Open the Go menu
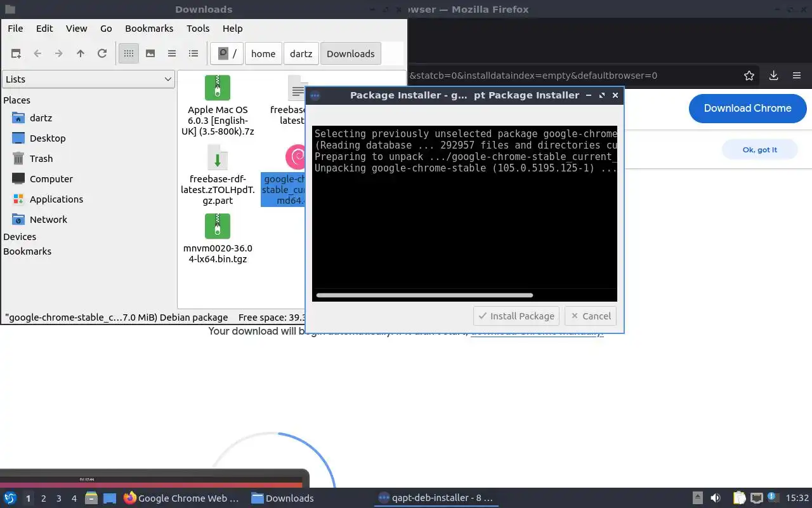Screen dimensions: 812x508 coord(106,29)
